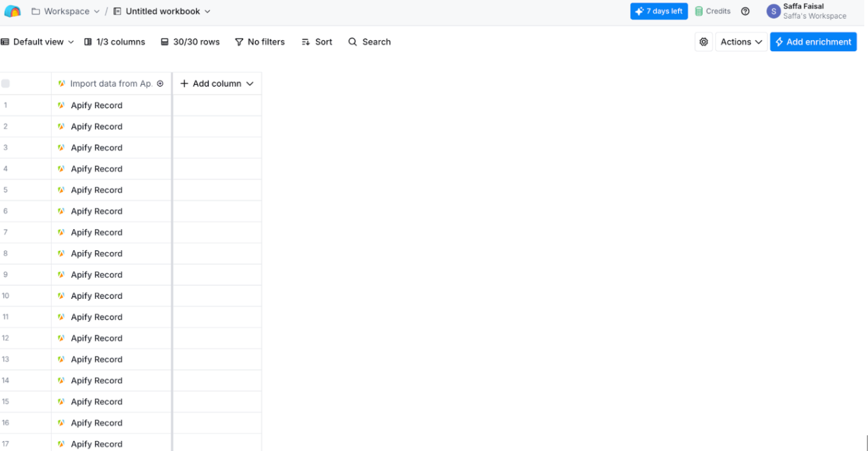The width and height of the screenshot is (868, 451).
Task: Click the Apify icon in row 12
Action: click(x=61, y=338)
